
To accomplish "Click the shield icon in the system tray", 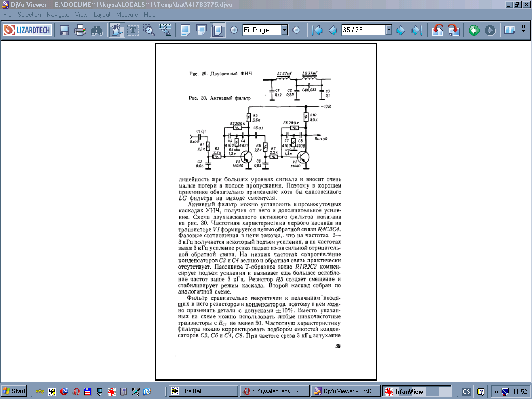I will point(505,392).
